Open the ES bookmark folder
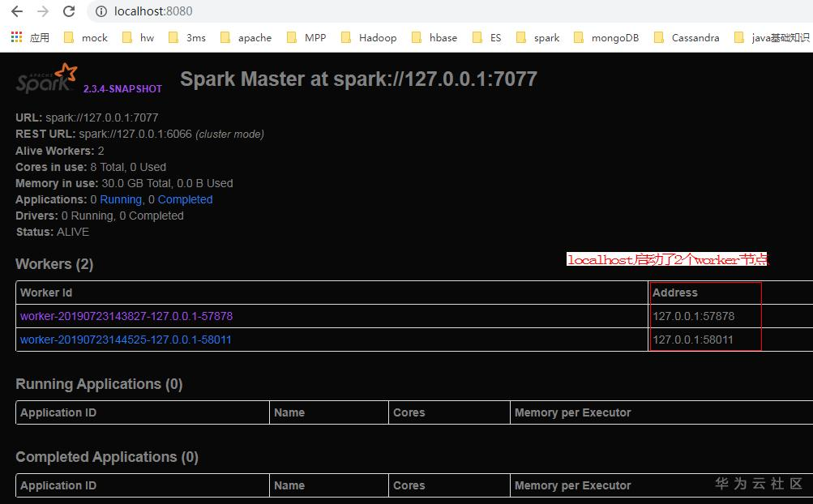This screenshot has height=504, width=813. pyautogui.click(x=487, y=37)
